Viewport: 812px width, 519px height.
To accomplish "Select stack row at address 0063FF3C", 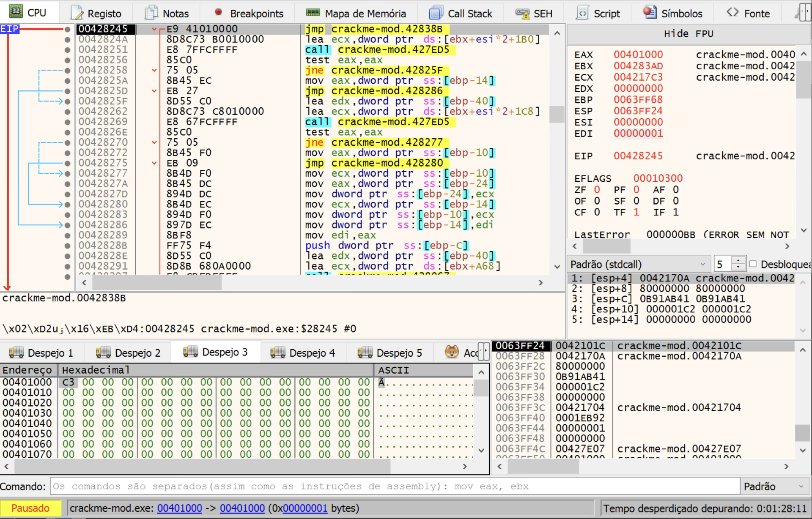I will 643,408.
